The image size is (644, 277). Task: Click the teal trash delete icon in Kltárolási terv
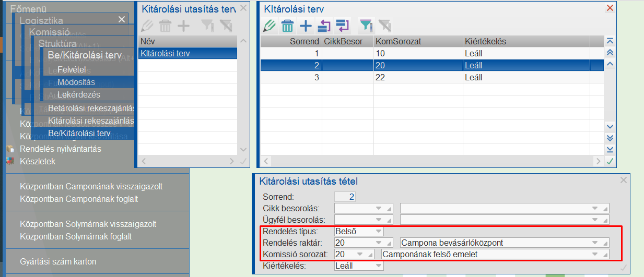[x=287, y=25]
